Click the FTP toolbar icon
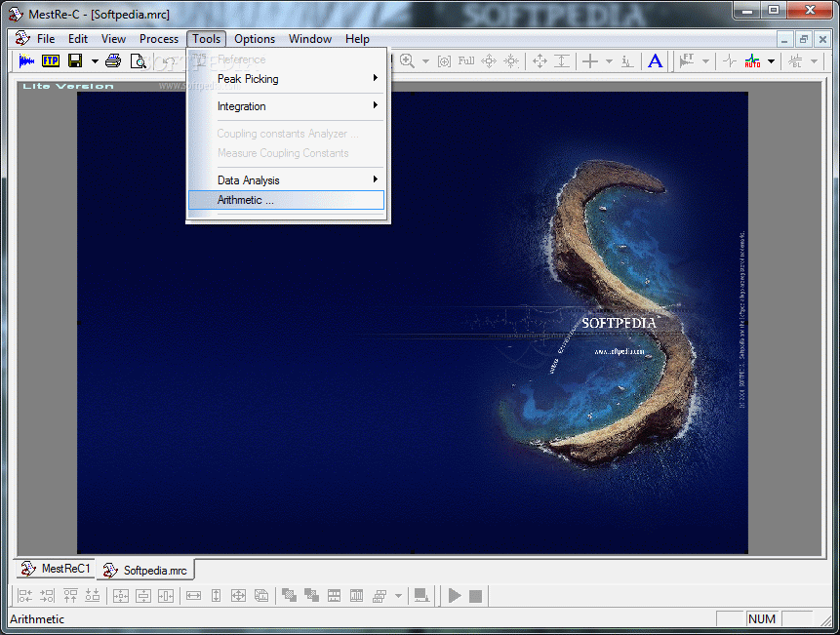The height and width of the screenshot is (635, 840). (x=51, y=61)
